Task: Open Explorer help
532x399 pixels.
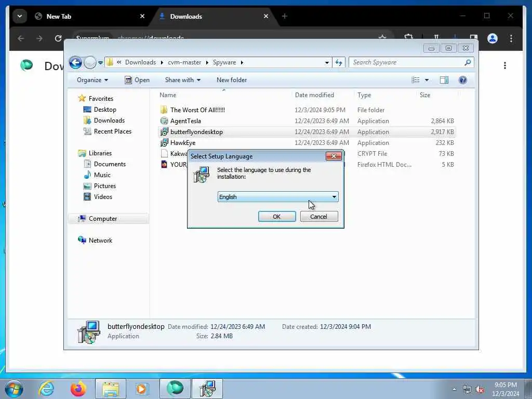Action: (x=463, y=80)
